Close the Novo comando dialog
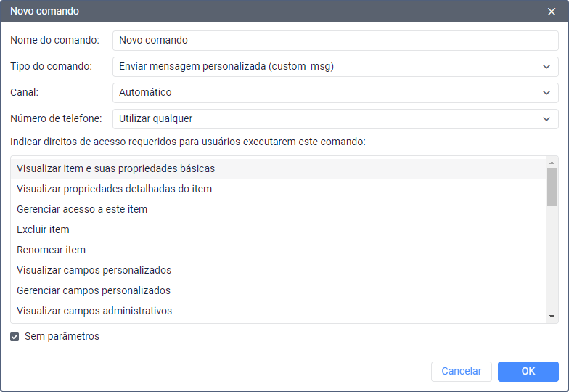Screen dimensions: 569x392 [552, 12]
